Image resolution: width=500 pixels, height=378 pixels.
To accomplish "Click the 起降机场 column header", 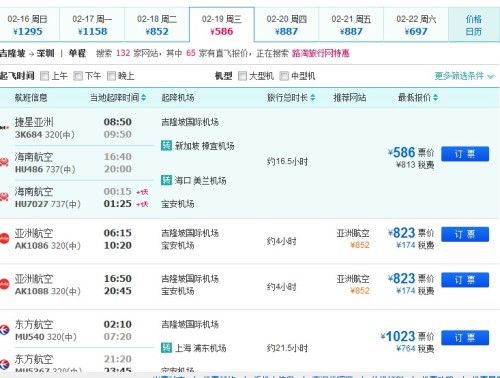I will coord(178,98).
